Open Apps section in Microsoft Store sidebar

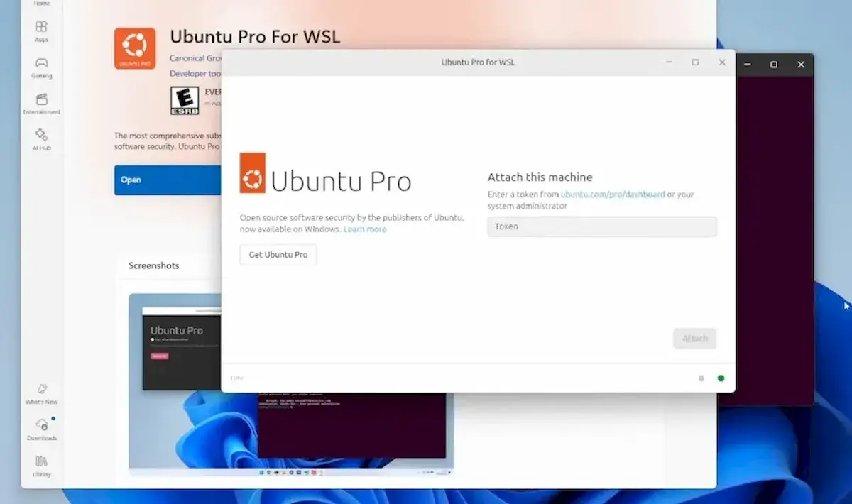[41, 31]
